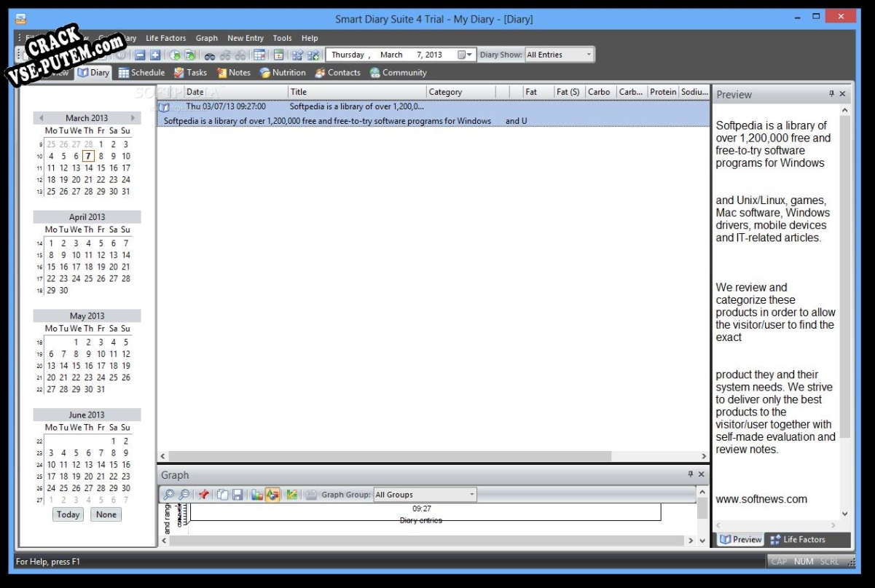Switch to the Diary tab

tap(94, 73)
